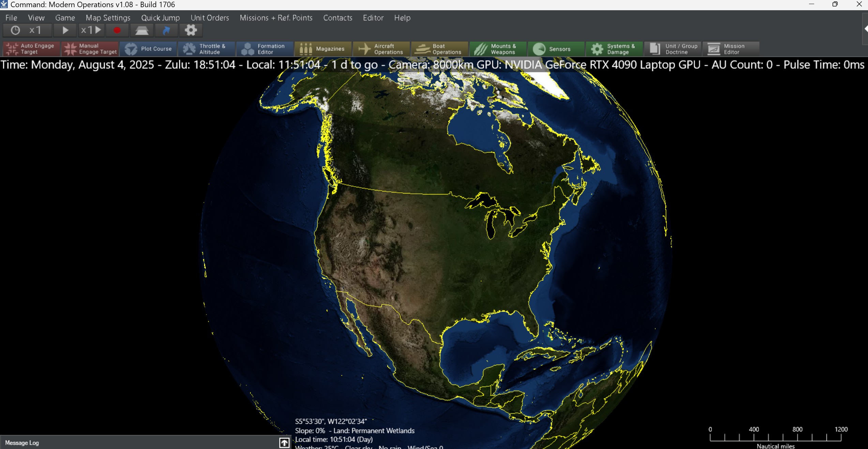Expand the right side panel arrow

(866, 29)
